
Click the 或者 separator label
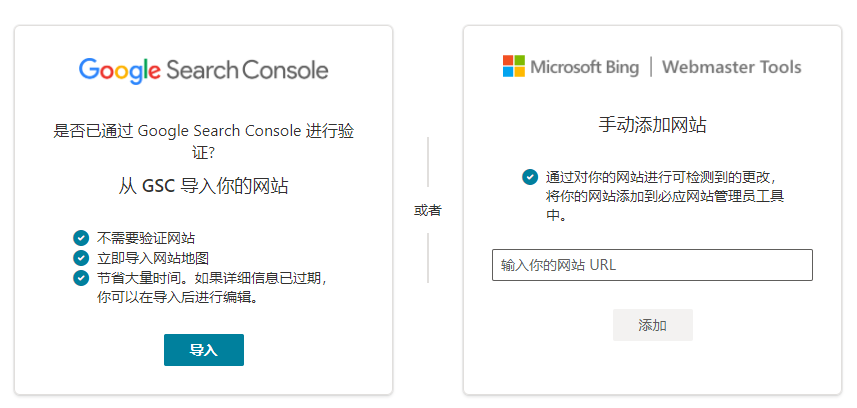(427, 210)
